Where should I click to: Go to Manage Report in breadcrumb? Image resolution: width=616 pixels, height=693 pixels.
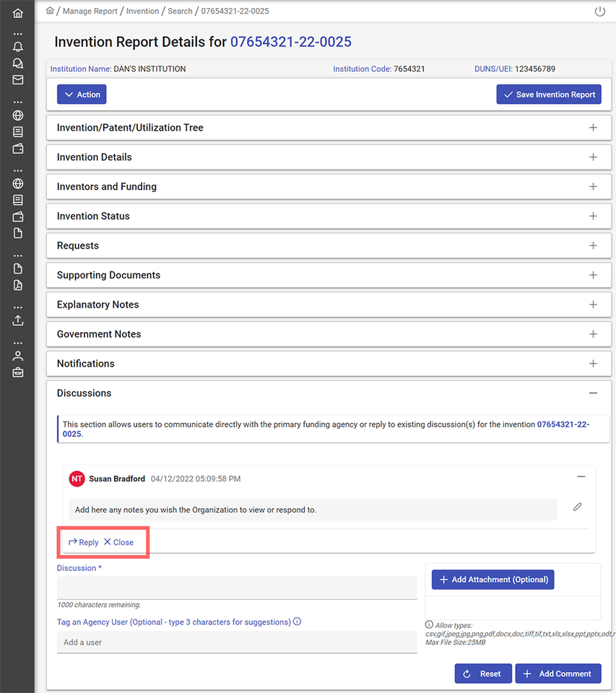91,11
